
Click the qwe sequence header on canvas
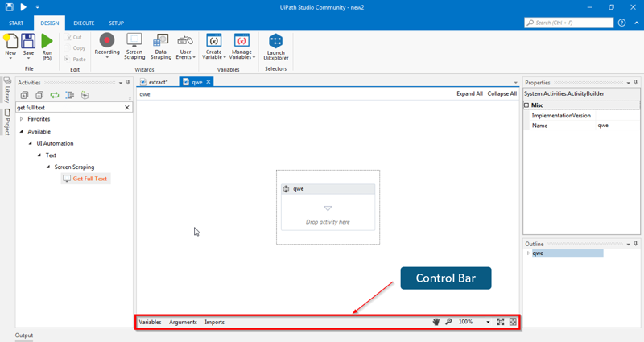(x=328, y=189)
